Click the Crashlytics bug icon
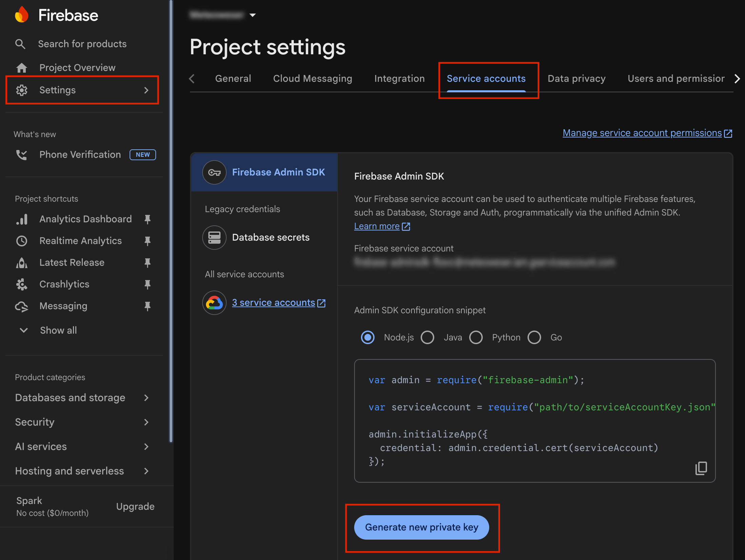This screenshot has height=560, width=745. (22, 284)
